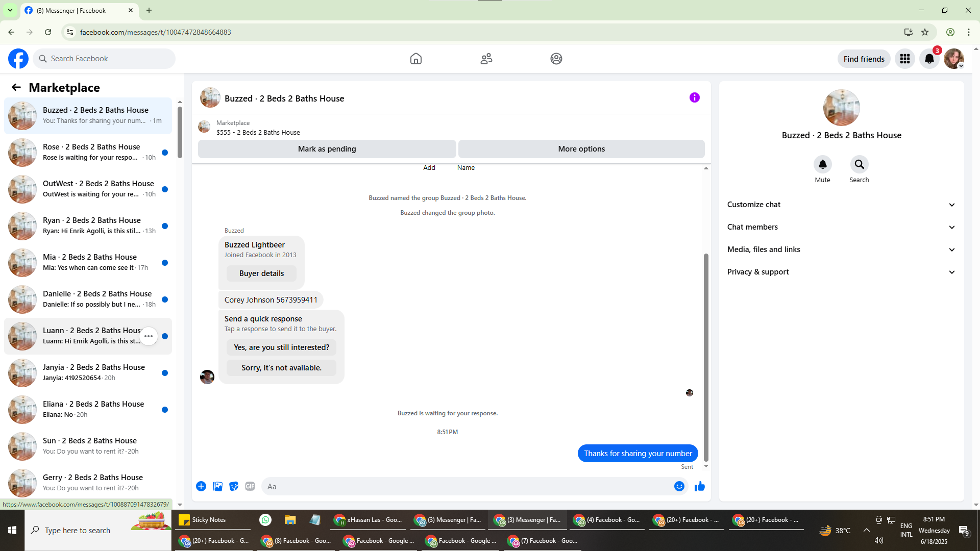Open the Home feed icon

click(x=416, y=59)
